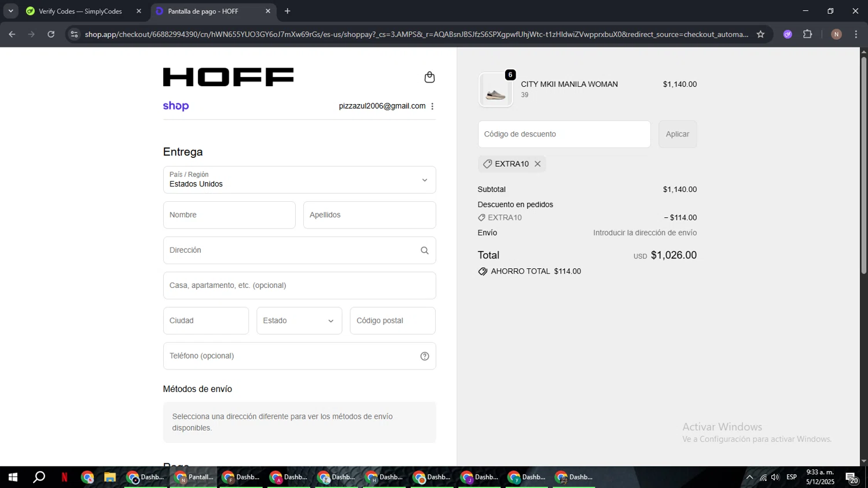
Task: Click the pizzazul2006@gmail.com email text
Action: (x=382, y=106)
